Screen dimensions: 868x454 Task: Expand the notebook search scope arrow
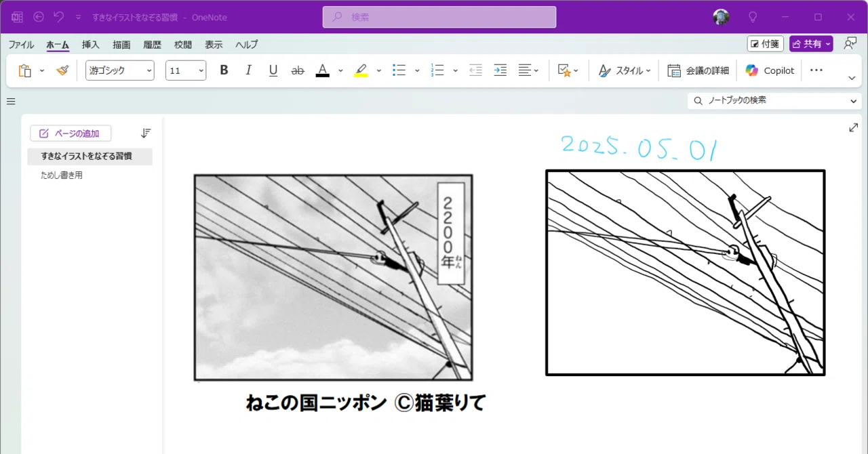pyautogui.click(x=854, y=101)
